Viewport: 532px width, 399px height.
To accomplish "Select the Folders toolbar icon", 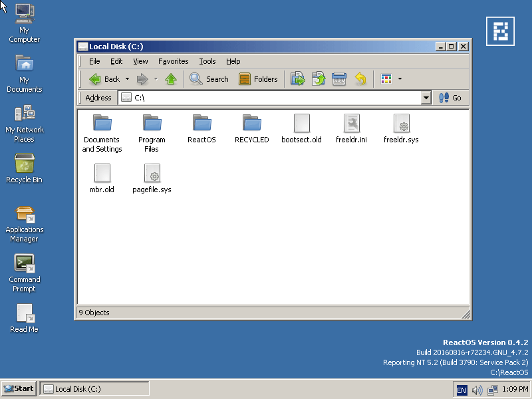I will coord(258,78).
